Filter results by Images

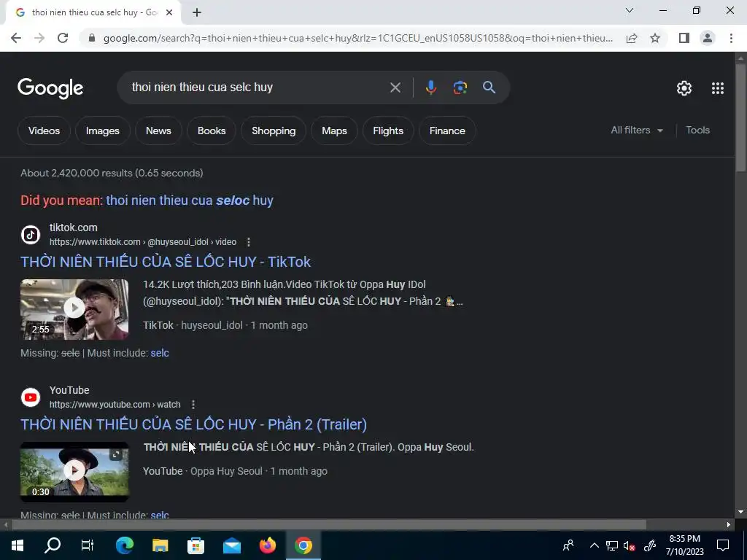click(102, 131)
